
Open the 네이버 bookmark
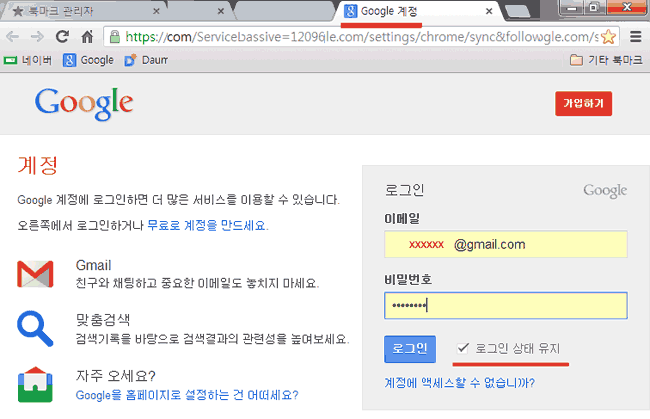coord(28,61)
